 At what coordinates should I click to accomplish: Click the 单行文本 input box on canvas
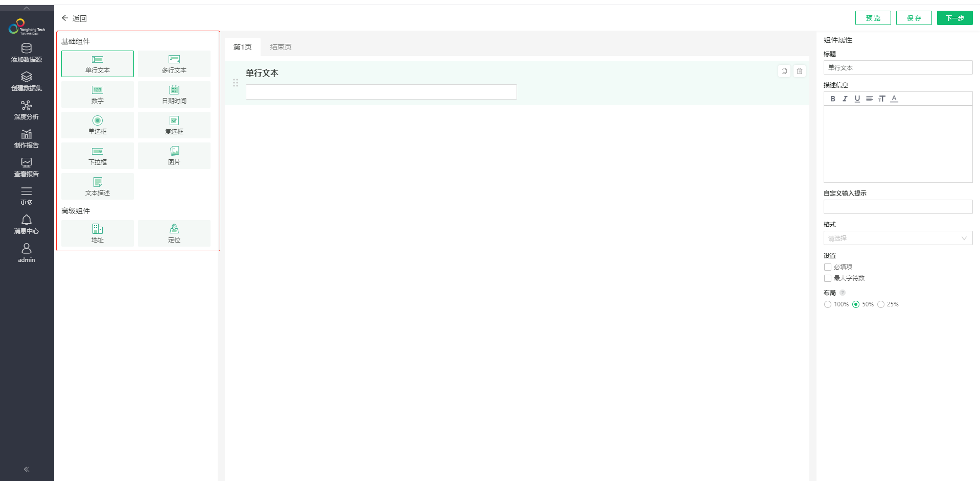tap(381, 92)
